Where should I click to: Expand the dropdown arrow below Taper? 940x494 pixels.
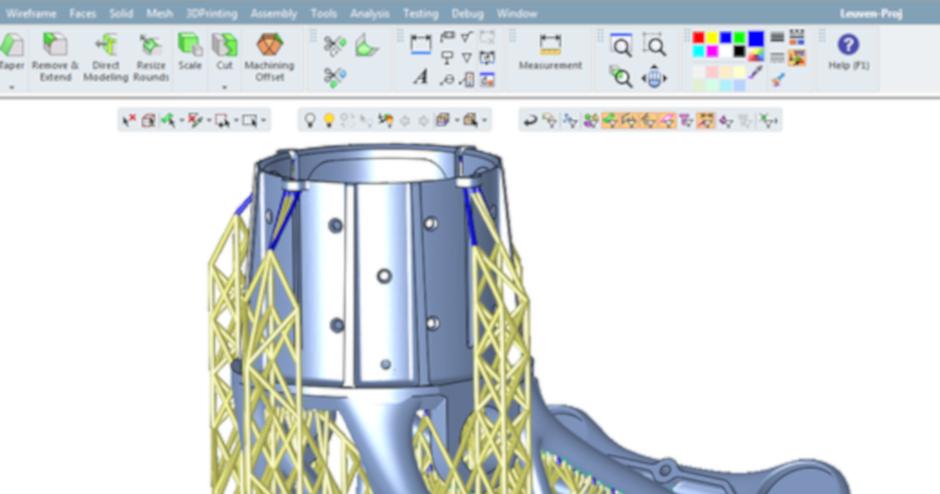pos(11,88)
